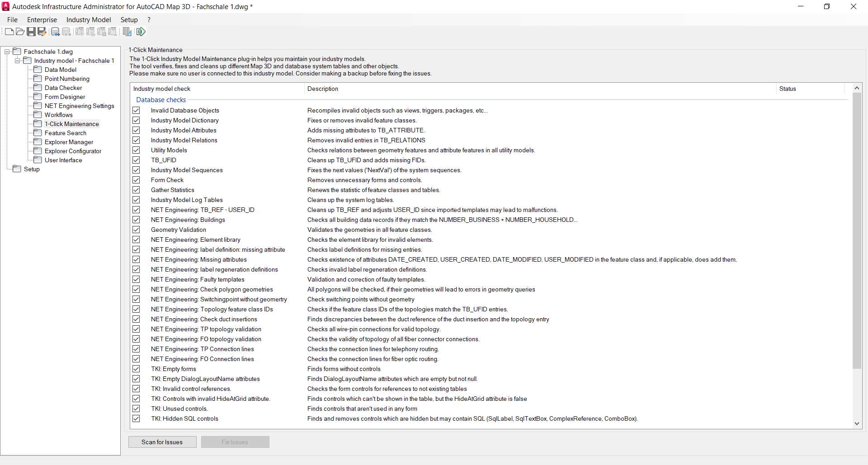Click the Open folder toolbar icon
The width and height of the screenshot is (868, 465).
[20, 32]
